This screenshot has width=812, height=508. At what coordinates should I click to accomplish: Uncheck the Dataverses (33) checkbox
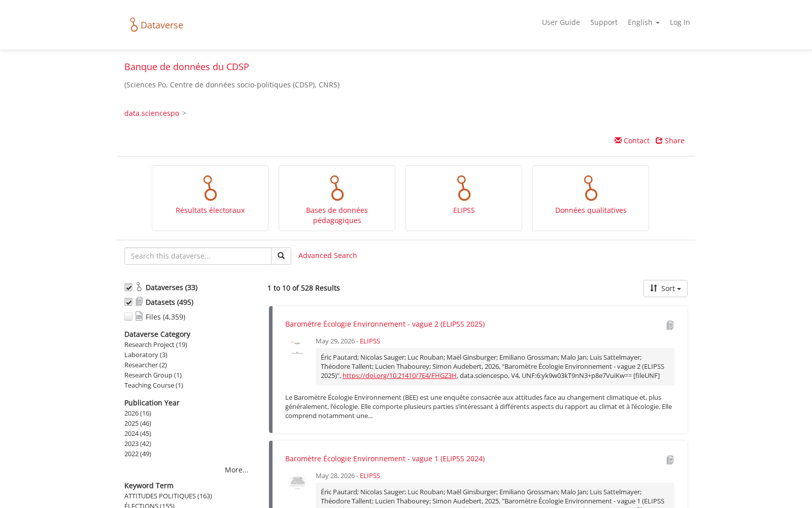click(x=128, y=288)
